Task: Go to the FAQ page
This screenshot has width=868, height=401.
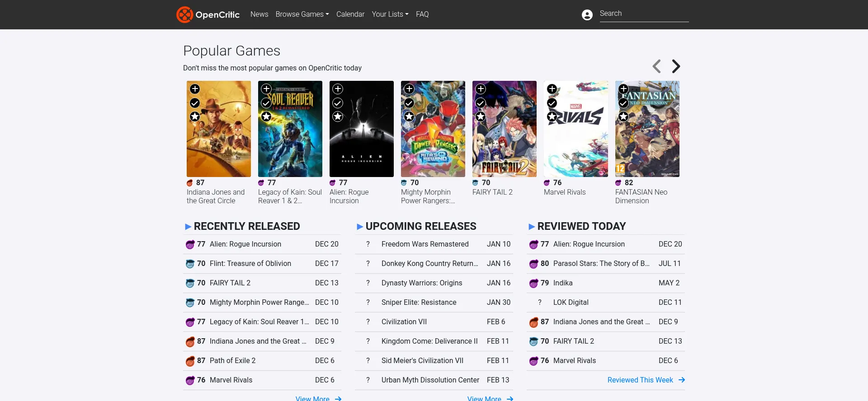Action: [x=422, y=14]
